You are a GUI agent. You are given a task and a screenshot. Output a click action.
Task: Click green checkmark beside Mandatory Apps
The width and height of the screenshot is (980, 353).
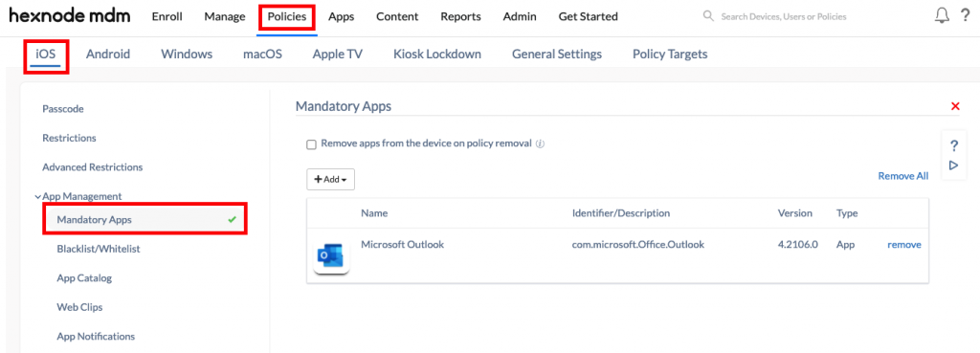232,219
